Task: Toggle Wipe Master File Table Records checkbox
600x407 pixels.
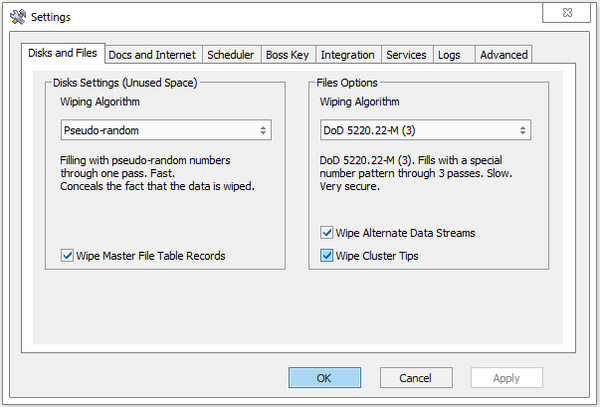Action: pyautogui.click(x=67, y=255)
